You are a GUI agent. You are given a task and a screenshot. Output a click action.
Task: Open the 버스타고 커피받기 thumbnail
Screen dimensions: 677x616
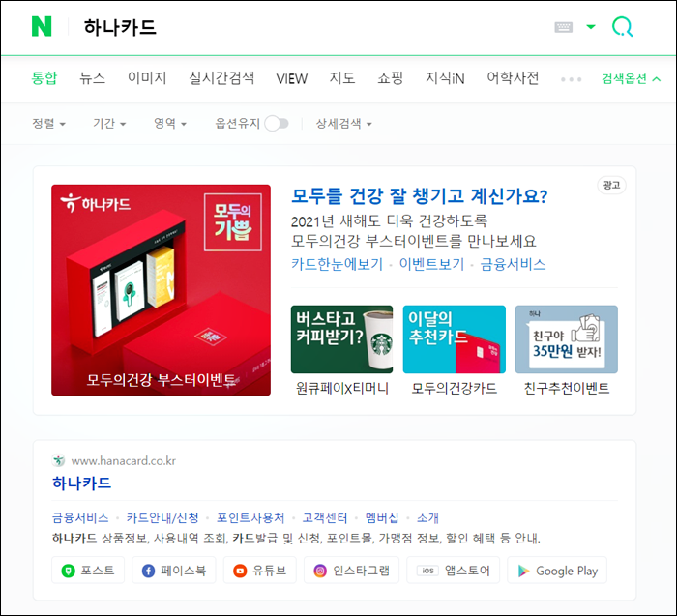pos(342,339)
